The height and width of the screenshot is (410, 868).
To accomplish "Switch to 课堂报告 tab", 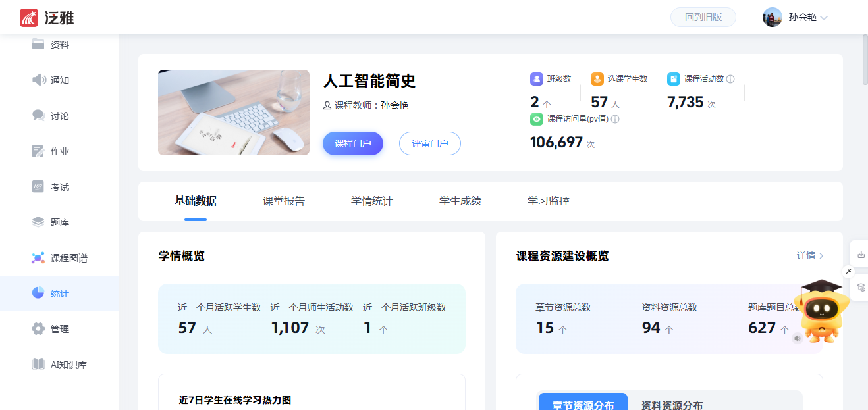I will (x=284, y=201).
